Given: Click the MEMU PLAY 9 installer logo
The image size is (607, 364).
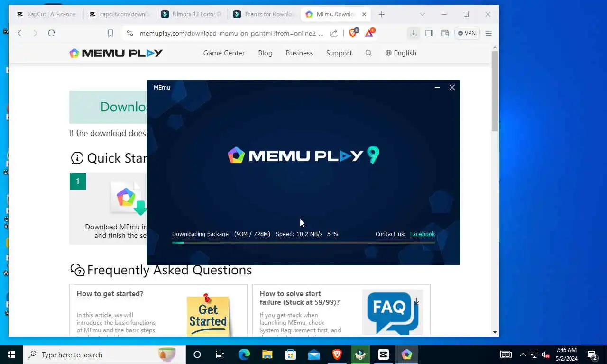Looking at the screenshot, I should [x=303, y=155].
